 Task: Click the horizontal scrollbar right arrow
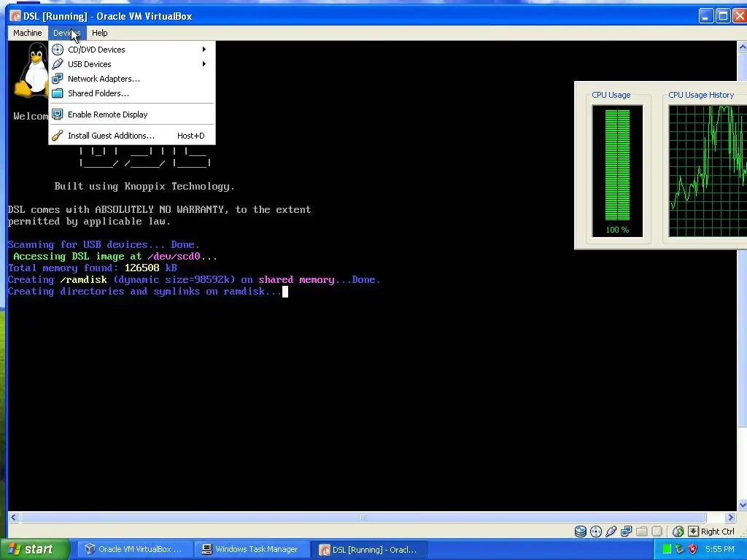(731, 518)
